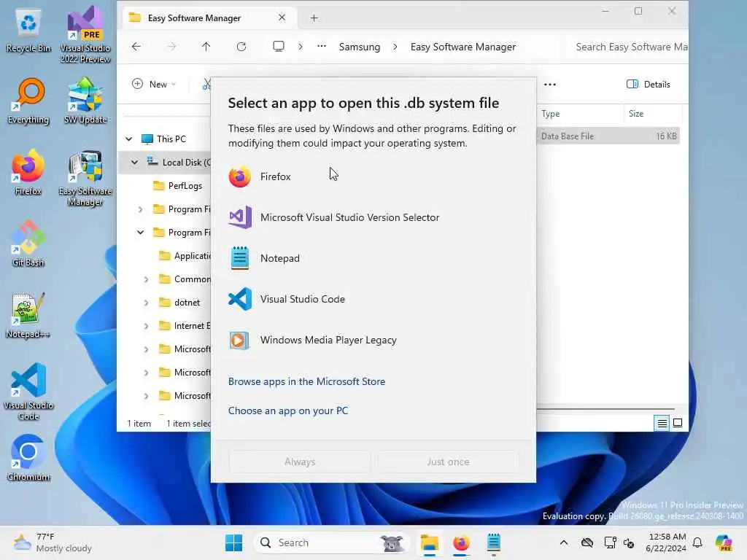747x560 pixels.
Task: Choose Firefox to open the .db file
Action: [x=373, y=176]
